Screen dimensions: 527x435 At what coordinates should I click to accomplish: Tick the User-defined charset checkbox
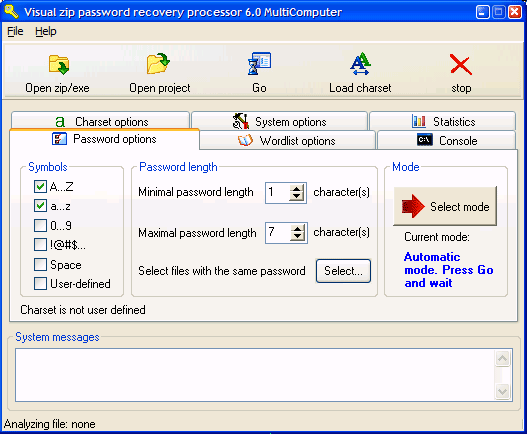click(x=40, y=283)
